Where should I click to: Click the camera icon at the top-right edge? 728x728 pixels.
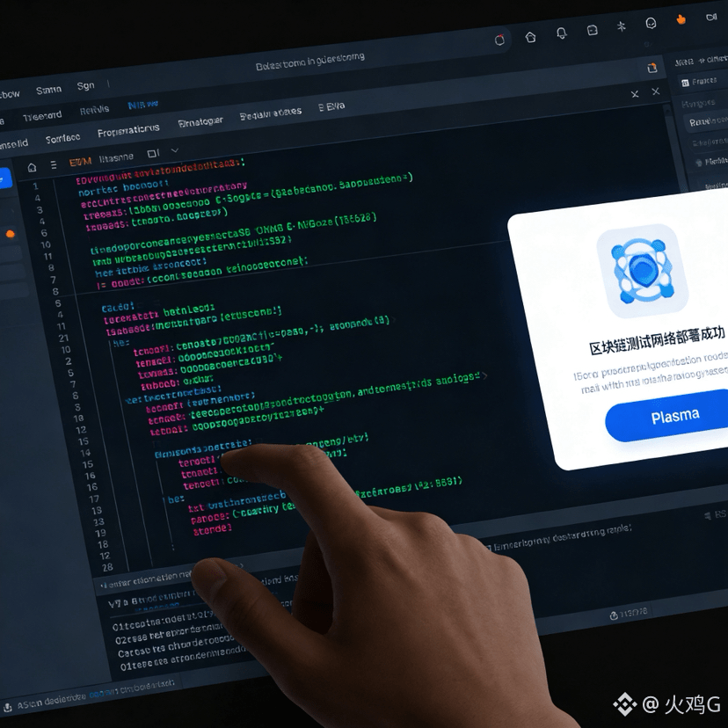(711, 18)
